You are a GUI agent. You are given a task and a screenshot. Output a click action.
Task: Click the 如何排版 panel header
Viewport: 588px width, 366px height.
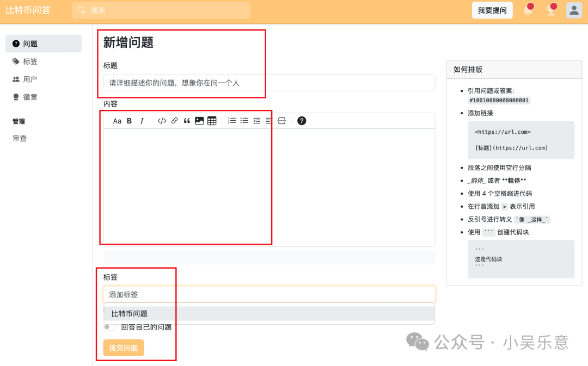pos(514,70)
